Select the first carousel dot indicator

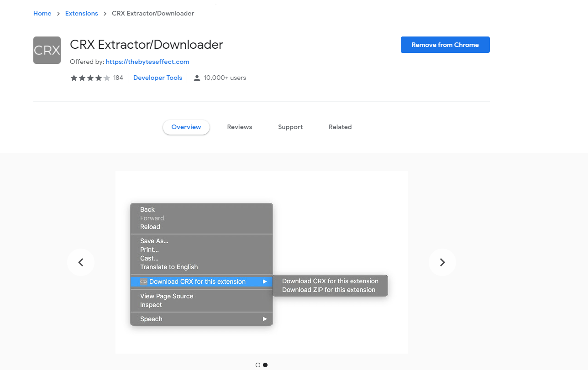[258, 365]
